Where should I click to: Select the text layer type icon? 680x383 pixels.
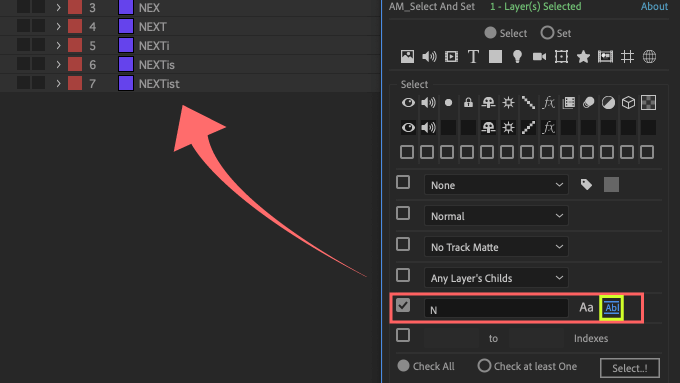coord(473,57)
